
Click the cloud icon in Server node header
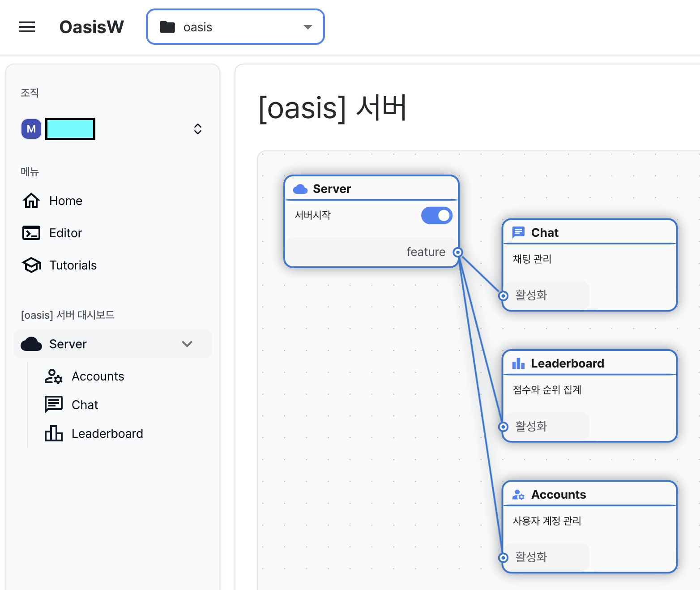click(x=300, y=189)
